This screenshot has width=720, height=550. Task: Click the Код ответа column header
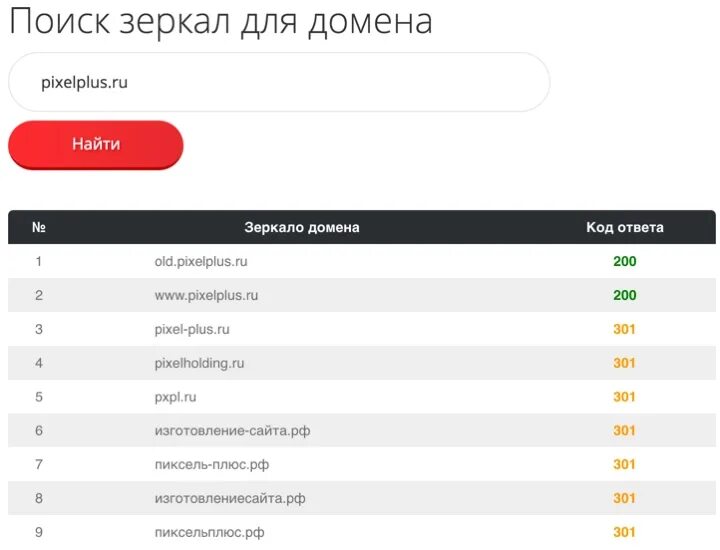[x=624, y=227]
